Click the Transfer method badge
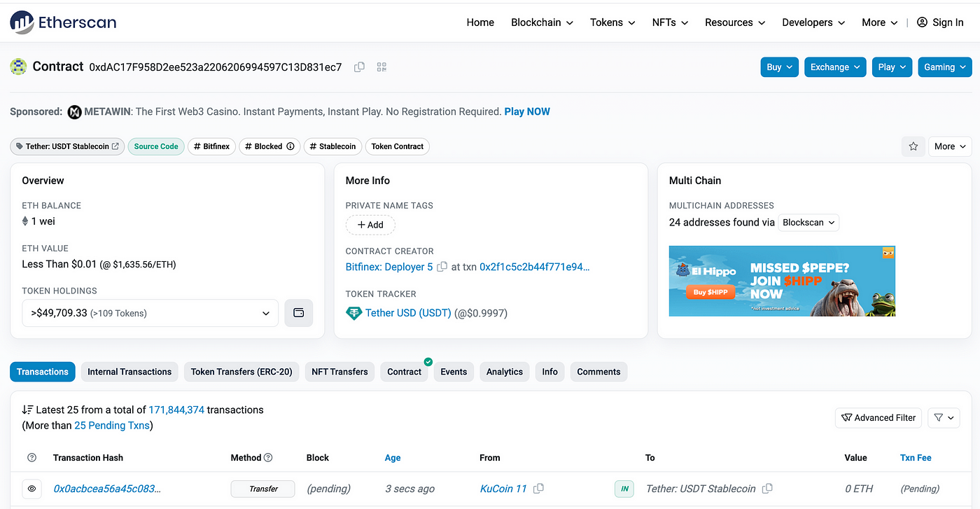This screenshot has width=980, height=509. (x=263, y=489)
